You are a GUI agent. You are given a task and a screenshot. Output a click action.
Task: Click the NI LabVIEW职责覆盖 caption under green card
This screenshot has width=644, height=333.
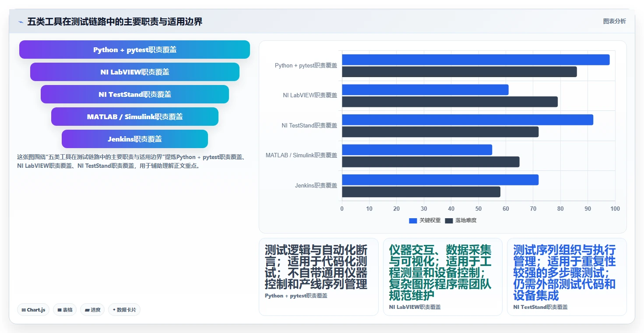415,307
